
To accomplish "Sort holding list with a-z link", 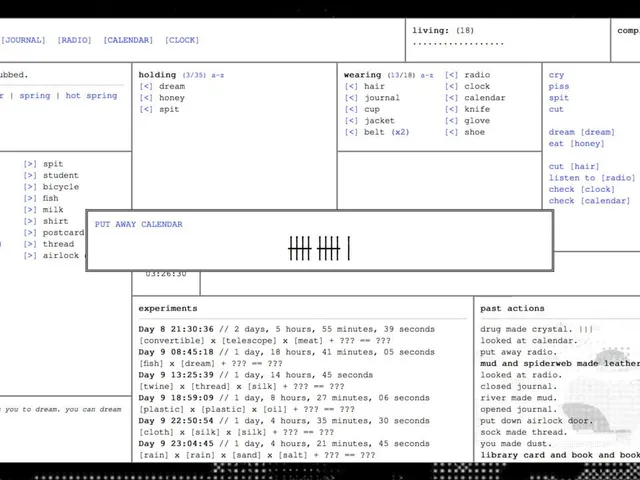I will tap(218, 76).
